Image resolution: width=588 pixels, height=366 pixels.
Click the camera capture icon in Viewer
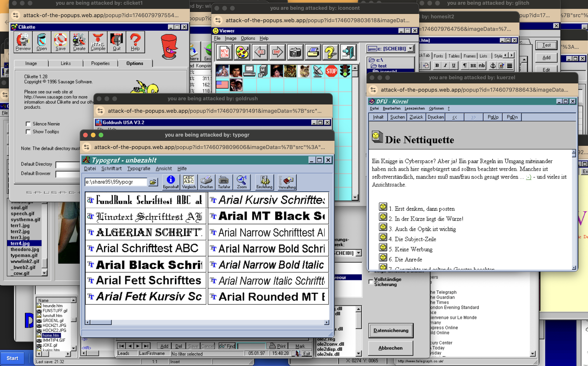295,53
